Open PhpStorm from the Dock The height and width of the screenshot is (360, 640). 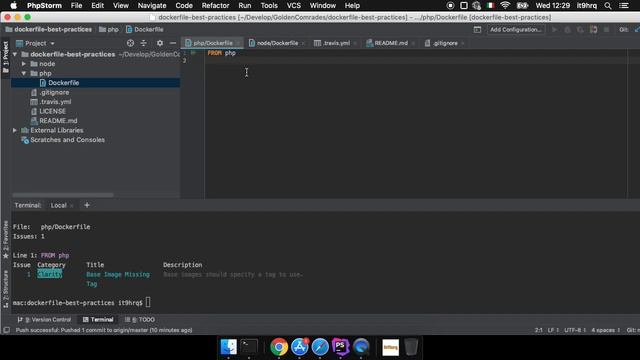point(340,347)
